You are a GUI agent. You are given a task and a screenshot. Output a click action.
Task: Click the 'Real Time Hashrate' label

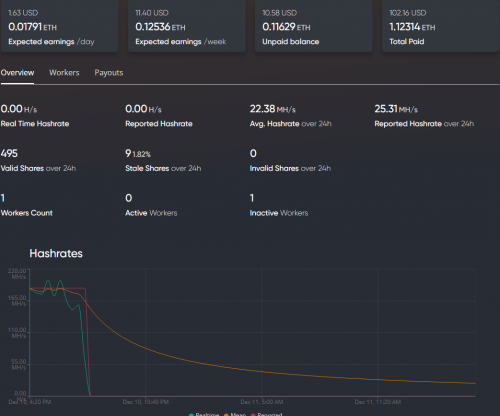pos(35,124)
